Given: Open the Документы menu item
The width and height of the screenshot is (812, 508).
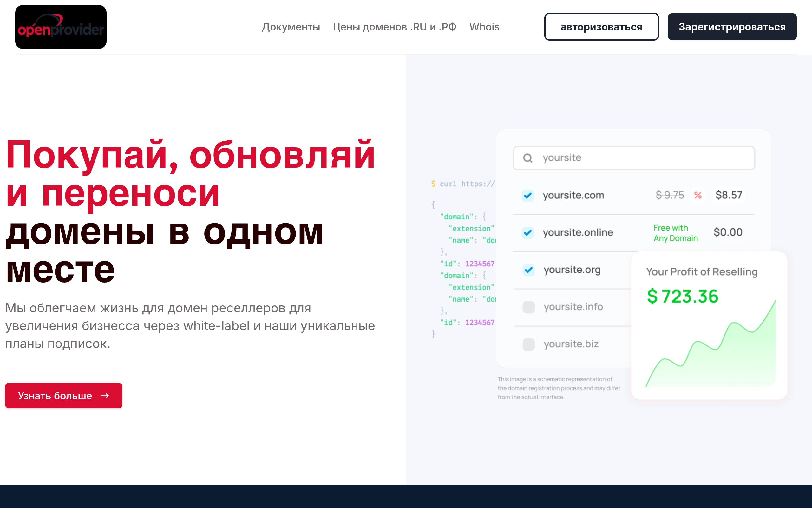Looking at the screenshot, I should [x=291, y=27].
